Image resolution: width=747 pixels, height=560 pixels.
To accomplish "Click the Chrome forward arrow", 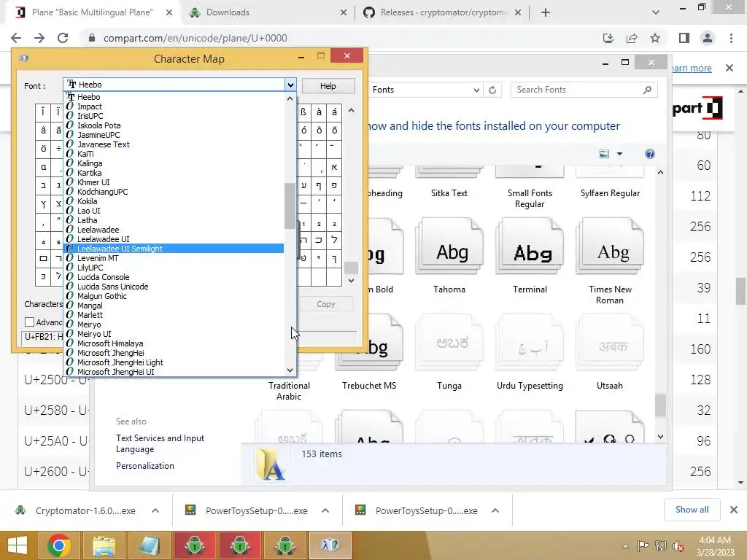I will click(x=39, y=38).
